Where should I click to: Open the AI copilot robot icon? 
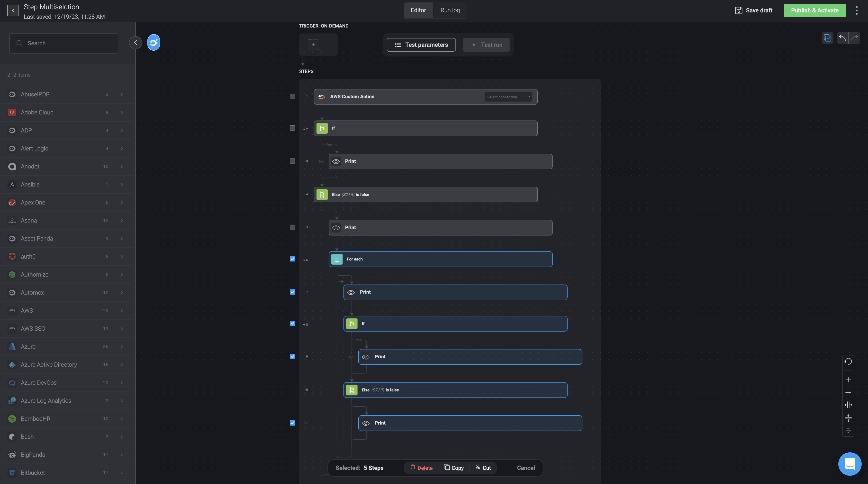[x=154, y=43]
